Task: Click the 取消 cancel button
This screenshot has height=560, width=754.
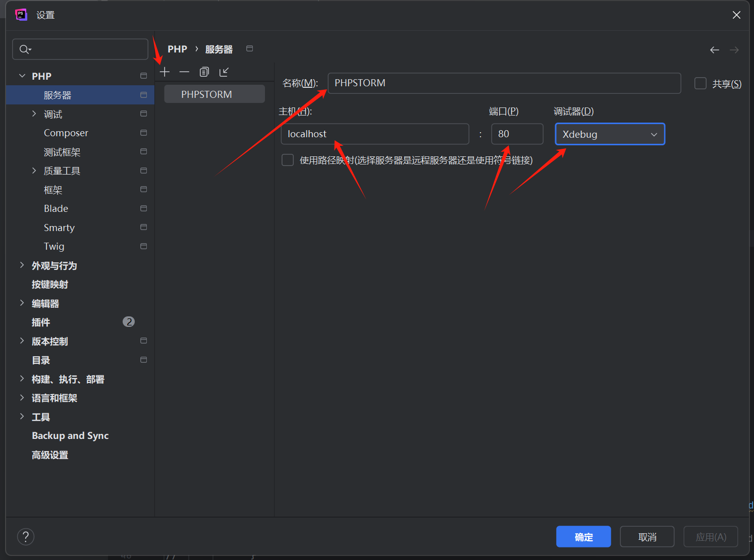Action: click(x=647, y=537)
